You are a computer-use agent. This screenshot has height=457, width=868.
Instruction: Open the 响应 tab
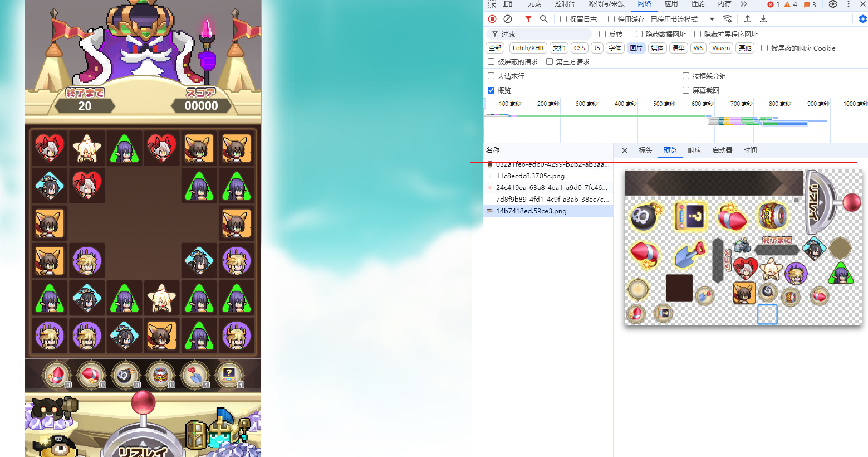point(694,150)
